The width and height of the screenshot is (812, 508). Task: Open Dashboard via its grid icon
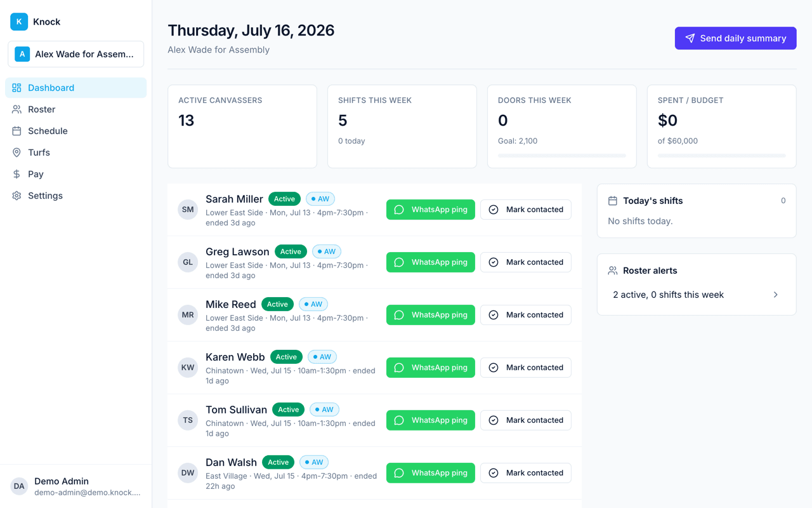pos(16,88)
